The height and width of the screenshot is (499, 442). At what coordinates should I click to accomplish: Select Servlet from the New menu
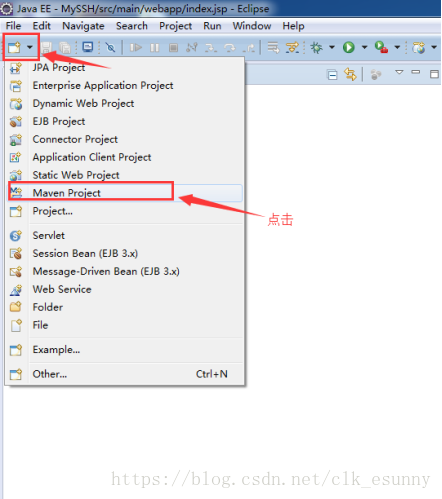(125, 236)
